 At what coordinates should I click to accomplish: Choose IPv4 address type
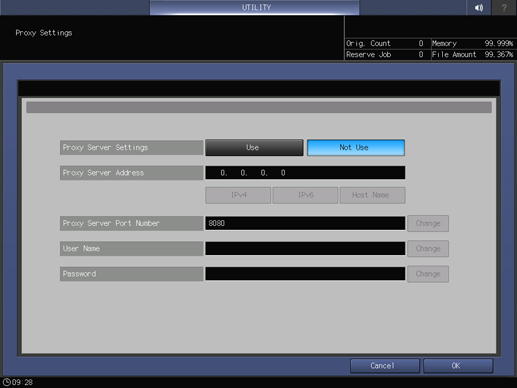238,195
